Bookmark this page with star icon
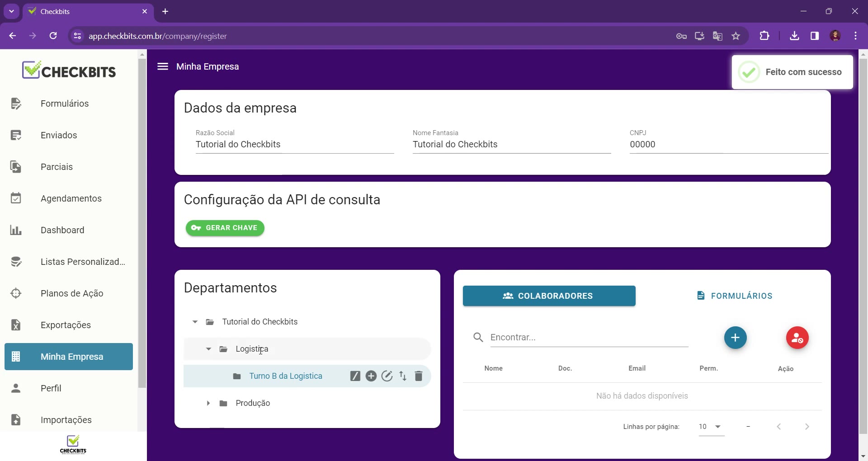Image resolution: width=868 pixels, height=461 pixels. point(736,36)
